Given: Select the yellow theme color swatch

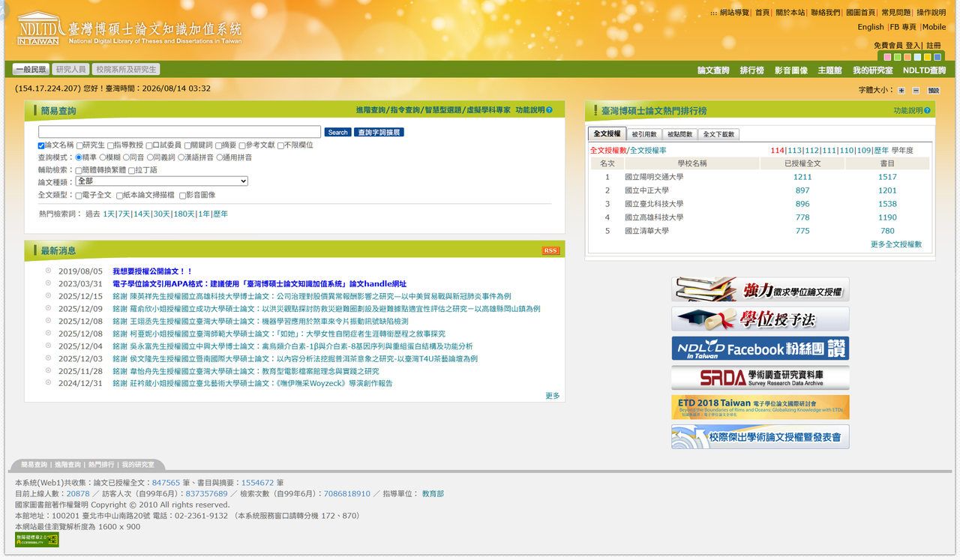Looking at the screenshot, I should [x=928, y=57].
